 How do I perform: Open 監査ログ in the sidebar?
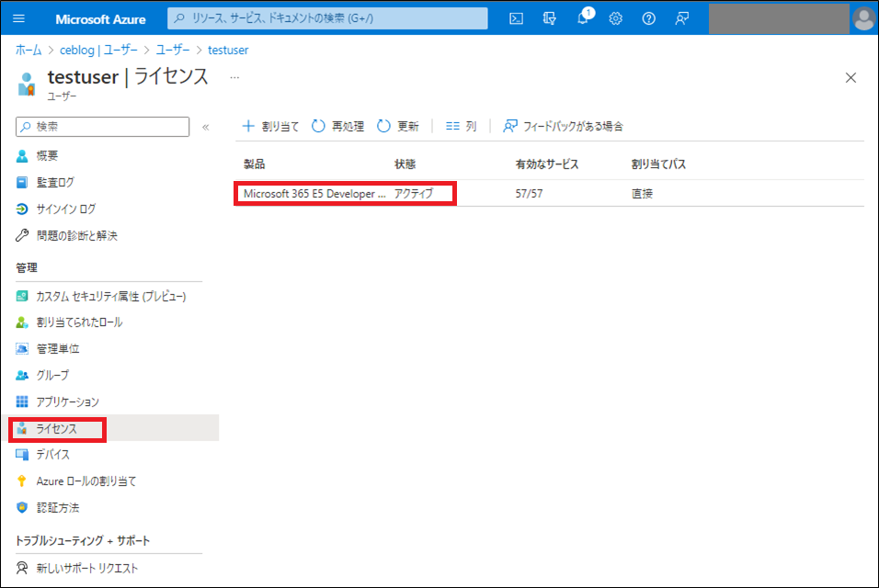(45, 182)
